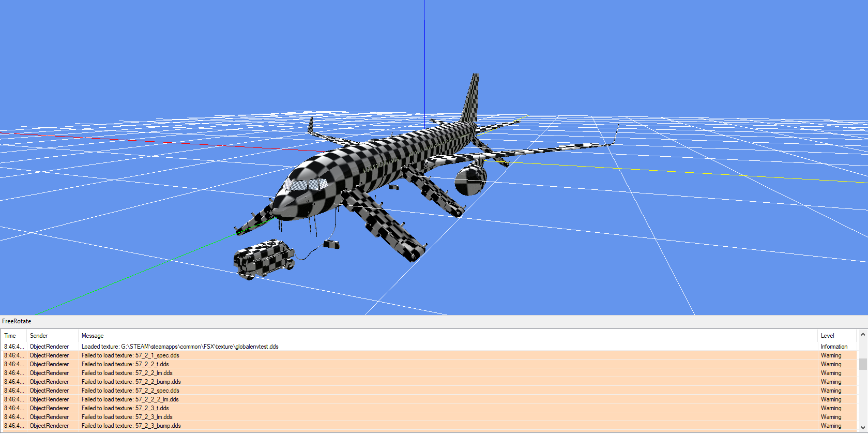The image size is (868, 434).
Task: Choose the 57_2_3_t.dds failed texture row
Action: tap(125, 408)
